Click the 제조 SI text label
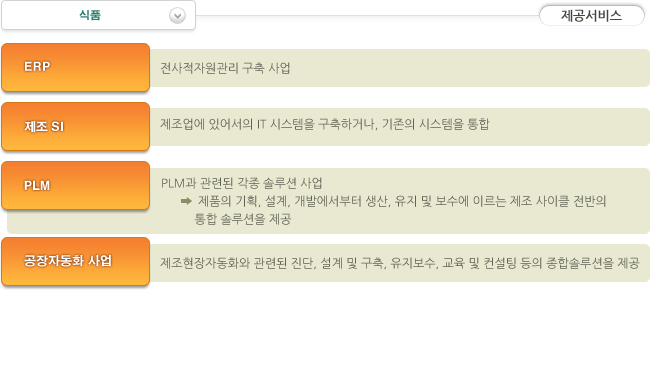Screen dimensions: 650x388 pyautogui.click(x=44, y=126)
